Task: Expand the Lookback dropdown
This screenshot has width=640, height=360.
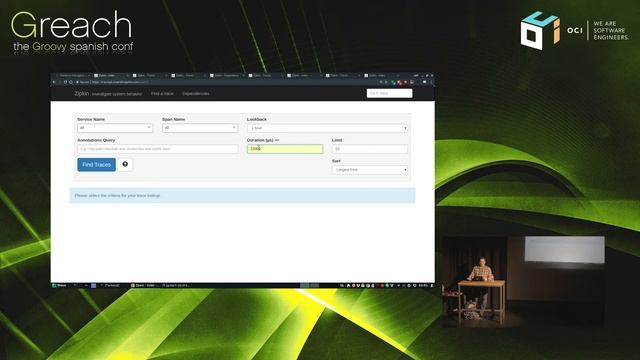Action: coord(327,128)
